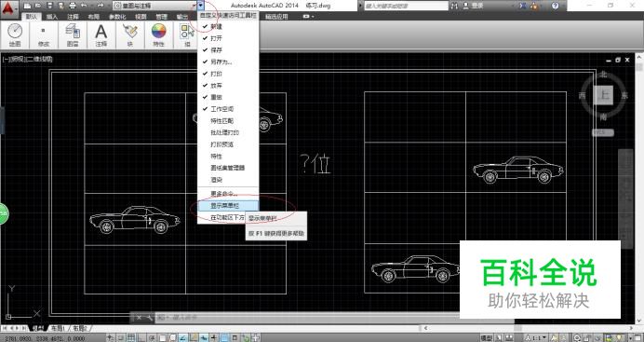This screenshot has height=342, width=644.
Task: Uncheck 打印 in quick access customize menu
Action: [228, 74]
